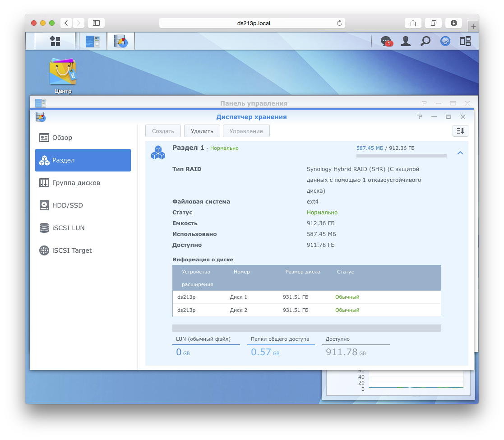
Task: Collapse the Раздел 1 details chevron
Action: point(460,153)
